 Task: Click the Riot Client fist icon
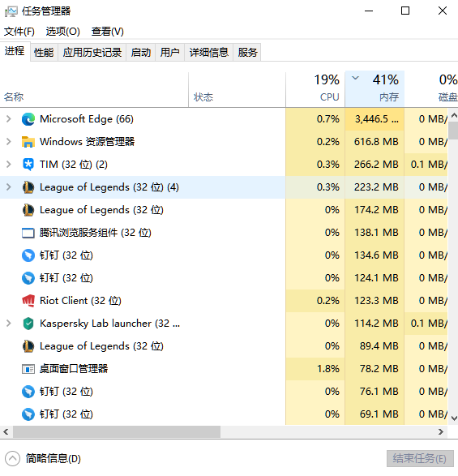pyautogui.click(x=28, y=301)
